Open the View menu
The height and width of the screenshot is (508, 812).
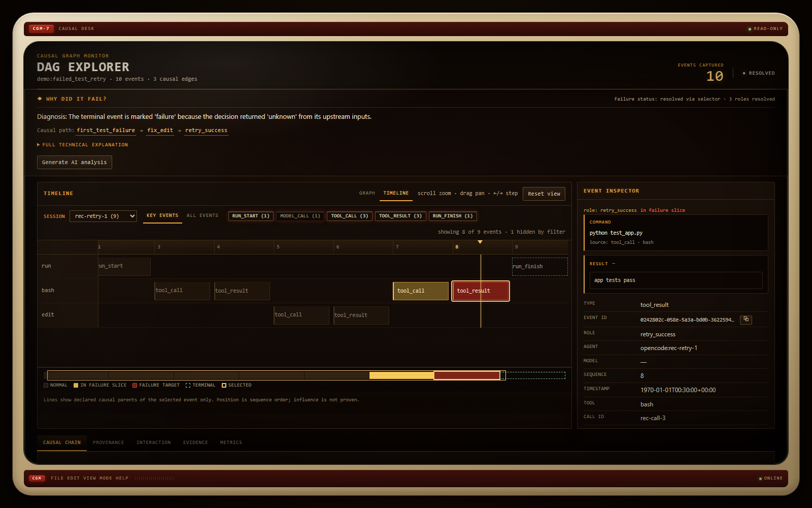point(90,478)
